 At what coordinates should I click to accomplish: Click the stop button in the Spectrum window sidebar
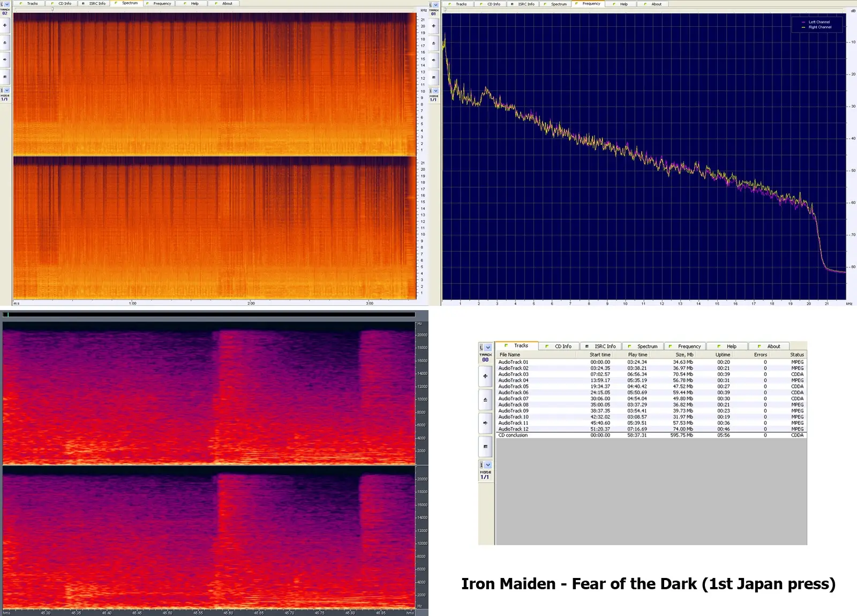5,77
